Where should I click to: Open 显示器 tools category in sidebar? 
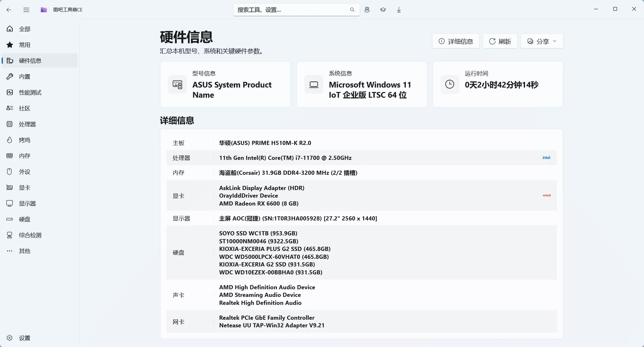tap(40, 203)
